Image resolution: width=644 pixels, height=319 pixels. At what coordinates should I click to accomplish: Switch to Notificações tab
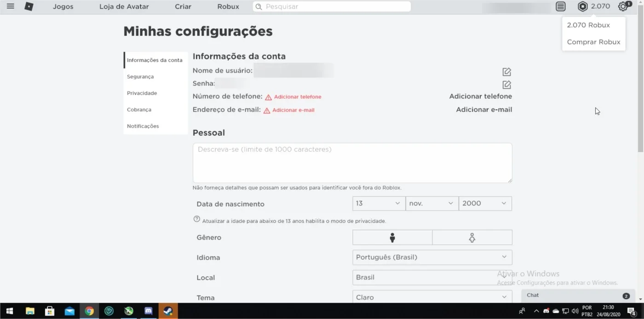tap(155, 126)
